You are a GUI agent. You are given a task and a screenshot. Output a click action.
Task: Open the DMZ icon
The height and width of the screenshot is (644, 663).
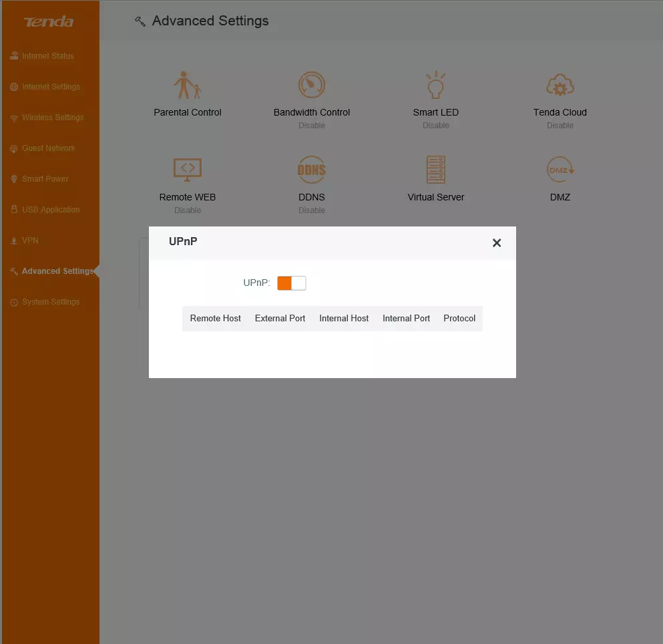(x=560, y=170)
